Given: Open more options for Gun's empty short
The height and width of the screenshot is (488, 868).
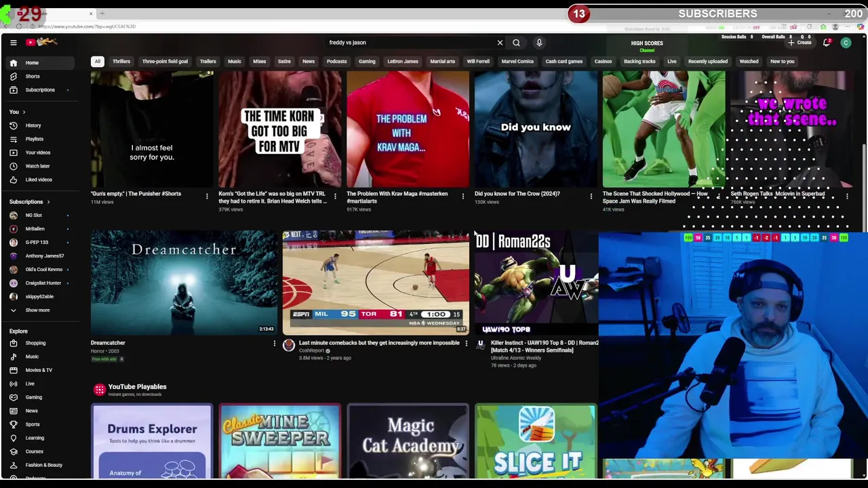Looking at the screenshot, I should point(207,196).
